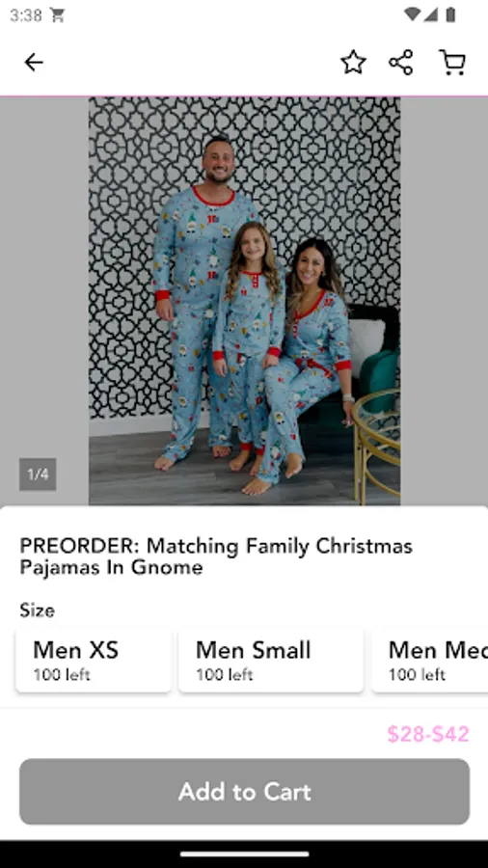This screenshot has height=868, width=488.
Task: Tap the cart notification icon in status bar
Action: [57, 15]
